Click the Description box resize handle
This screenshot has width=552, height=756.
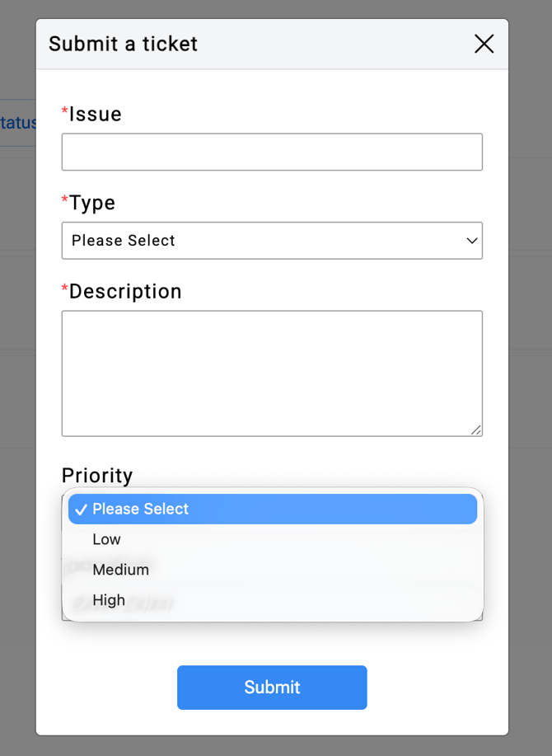(476, 430)
